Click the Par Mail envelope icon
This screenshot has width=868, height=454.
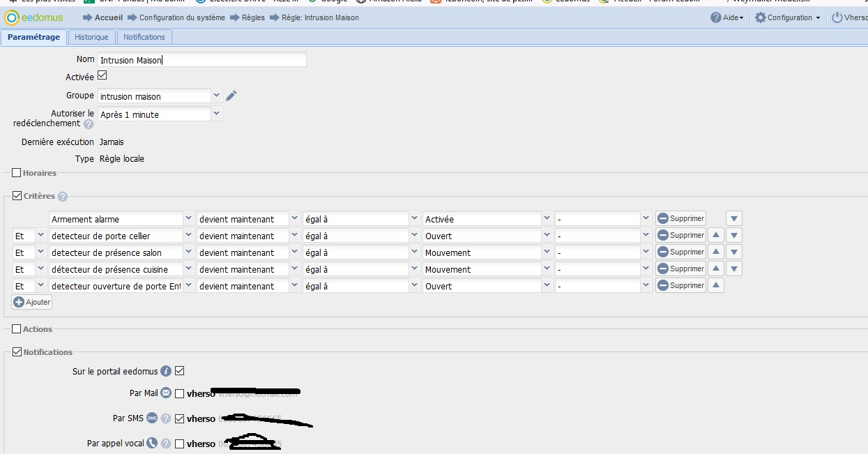pos(166,393)
